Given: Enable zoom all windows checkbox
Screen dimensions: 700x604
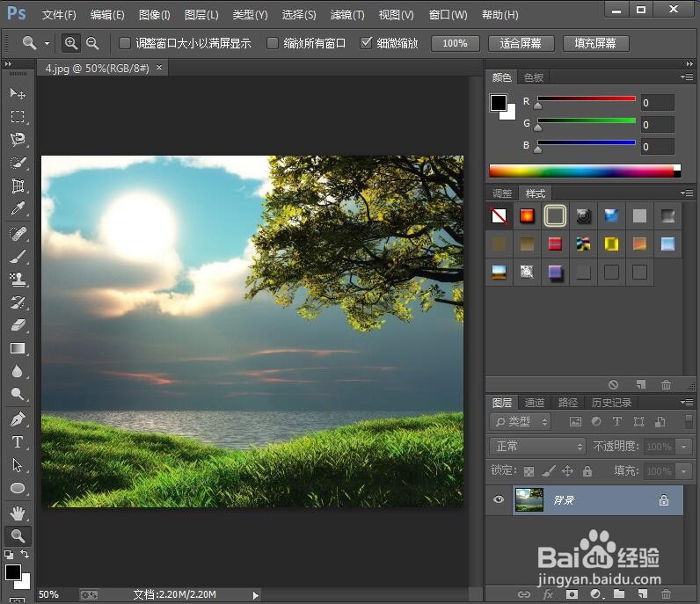Looking at the screenshot, I should [273, 43].
